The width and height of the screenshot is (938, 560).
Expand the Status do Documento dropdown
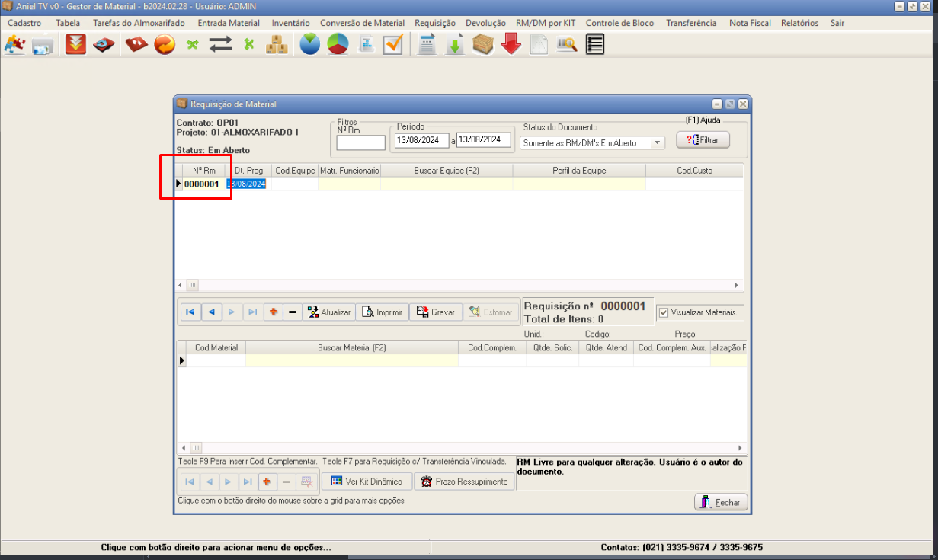(x=657, y=142)
